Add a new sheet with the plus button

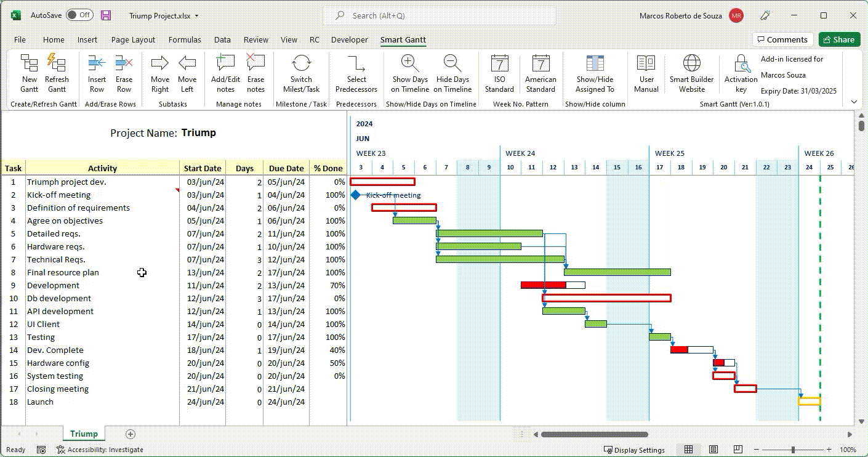pos(130,434)
